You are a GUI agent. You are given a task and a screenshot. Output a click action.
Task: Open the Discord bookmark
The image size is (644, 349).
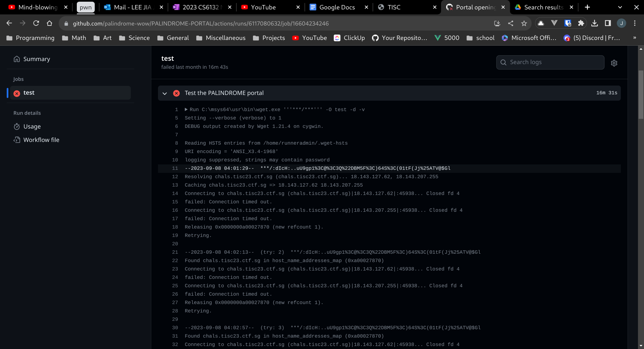592,38
